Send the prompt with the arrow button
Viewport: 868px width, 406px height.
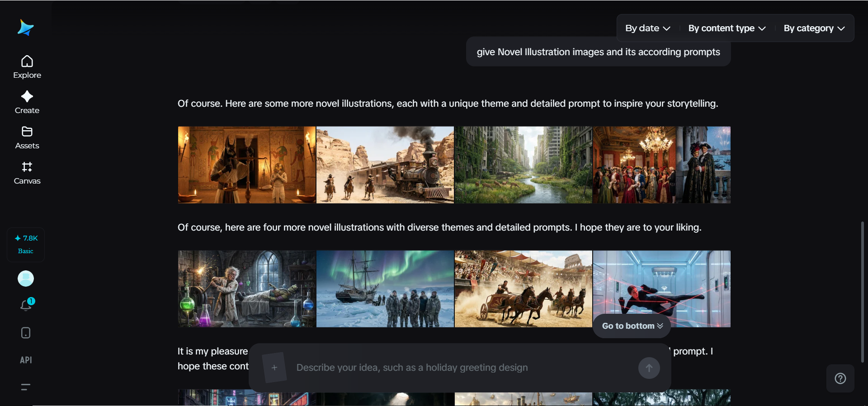(x=649, y=368)
